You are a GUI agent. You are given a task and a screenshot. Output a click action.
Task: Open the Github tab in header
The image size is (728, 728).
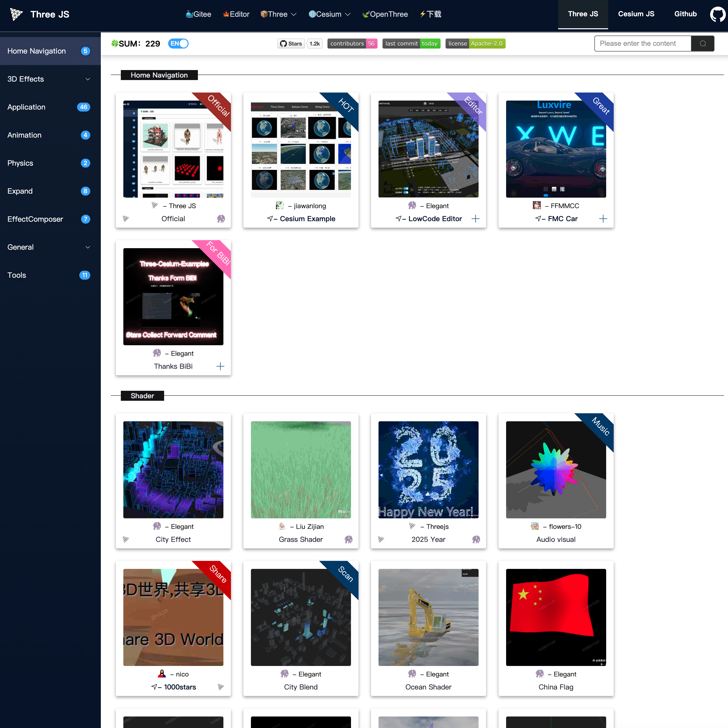[685, 14]
